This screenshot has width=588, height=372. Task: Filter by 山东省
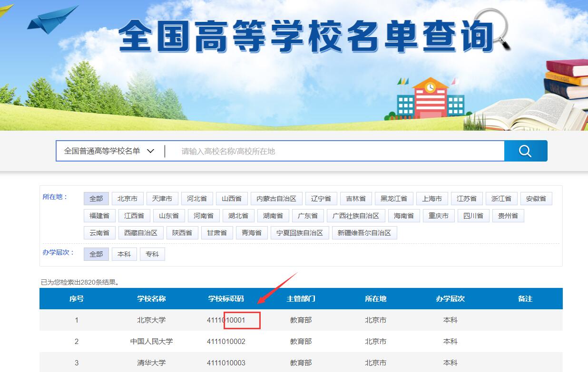click(169, 216)
